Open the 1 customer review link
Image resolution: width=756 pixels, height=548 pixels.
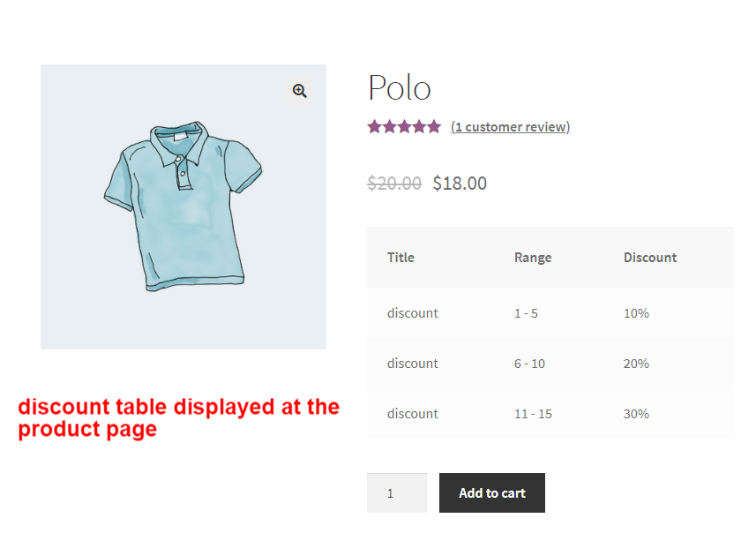(x=510, y=126)
